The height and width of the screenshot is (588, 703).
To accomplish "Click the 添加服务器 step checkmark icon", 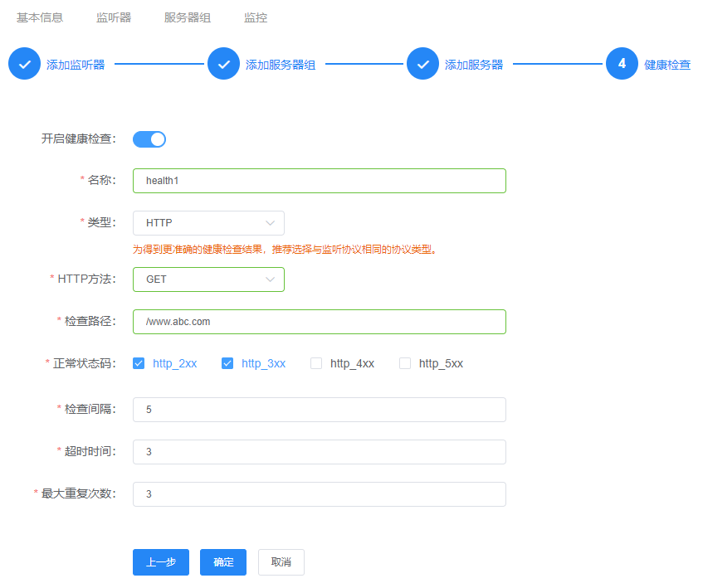I will coord(423,64).
